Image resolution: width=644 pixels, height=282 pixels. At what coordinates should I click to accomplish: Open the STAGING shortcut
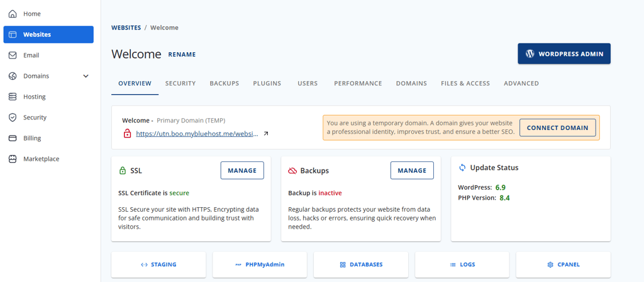[x=158, y=265]
